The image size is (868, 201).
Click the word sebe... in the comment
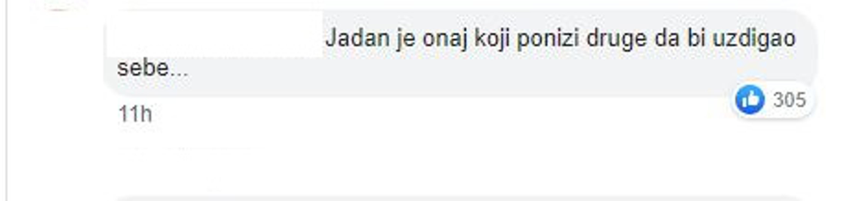[x=153, y=68]
